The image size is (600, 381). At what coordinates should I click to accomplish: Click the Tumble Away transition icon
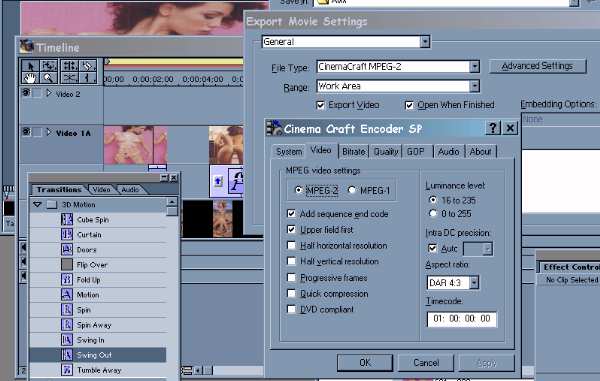click(x=67, y=370)
